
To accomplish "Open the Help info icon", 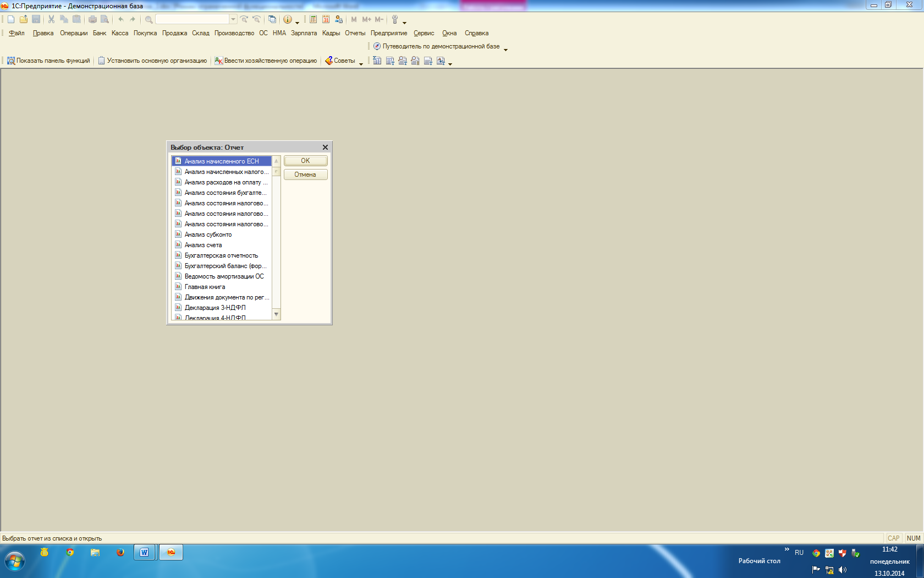I will tap(288, 19).
